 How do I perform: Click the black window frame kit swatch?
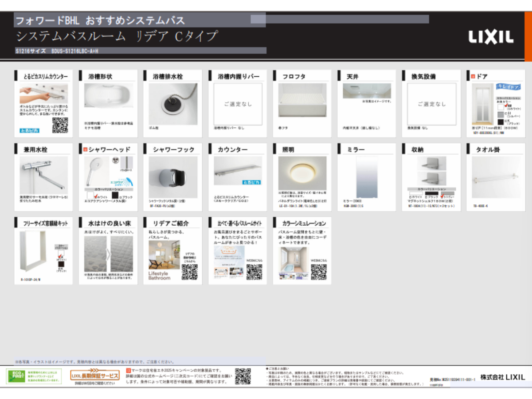(60, 264)
